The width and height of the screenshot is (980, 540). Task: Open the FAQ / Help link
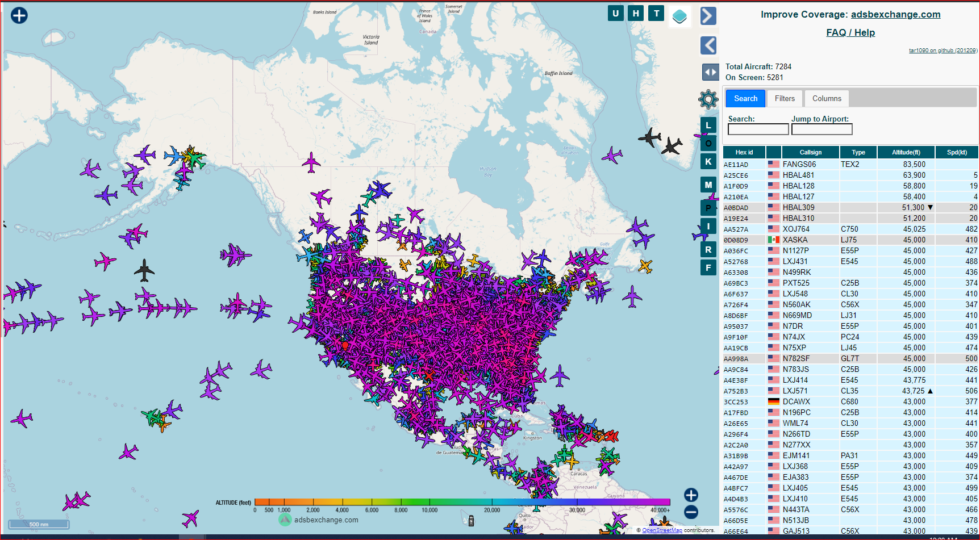(x=850, y=33)
